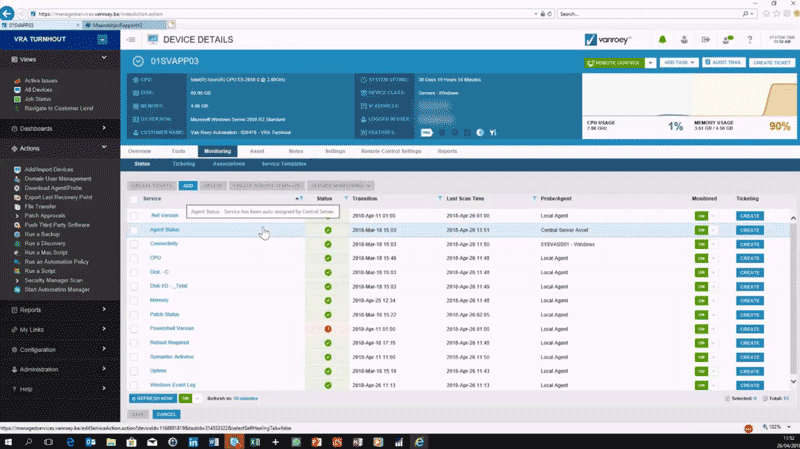Expand the Configuration sidebar section
This screenshot has height=449, width=800.
(x=104, y=349)
